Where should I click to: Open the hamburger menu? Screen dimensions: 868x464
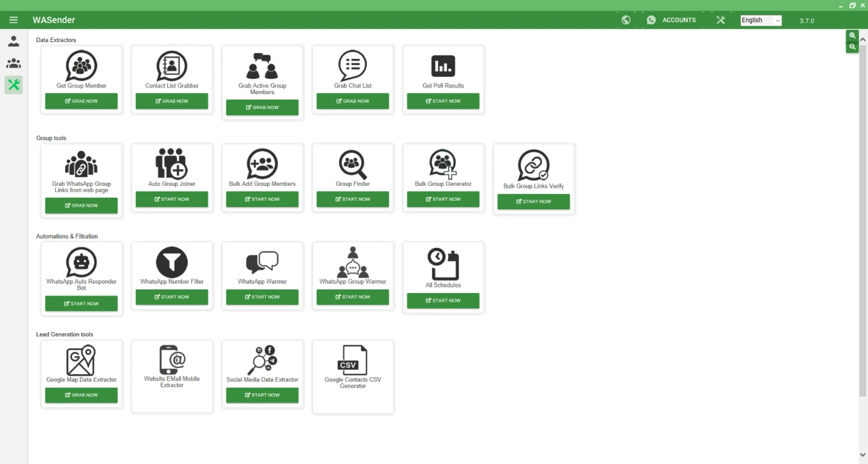(x=14, y=20)
